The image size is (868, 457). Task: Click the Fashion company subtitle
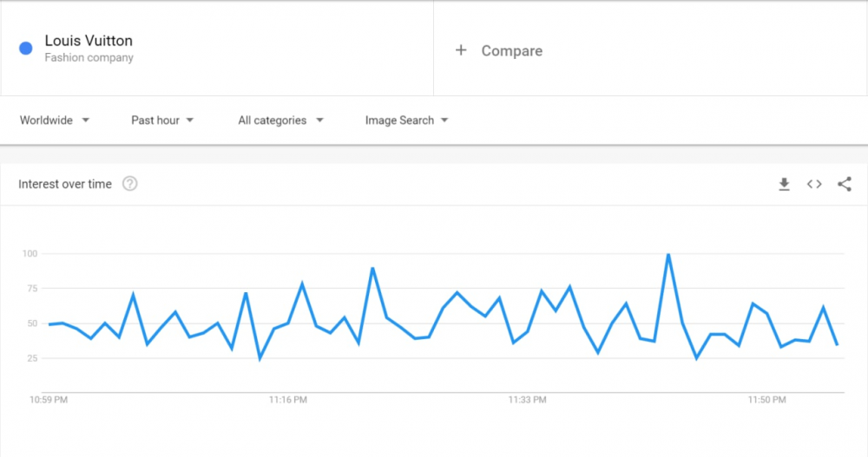pos(89,57)
